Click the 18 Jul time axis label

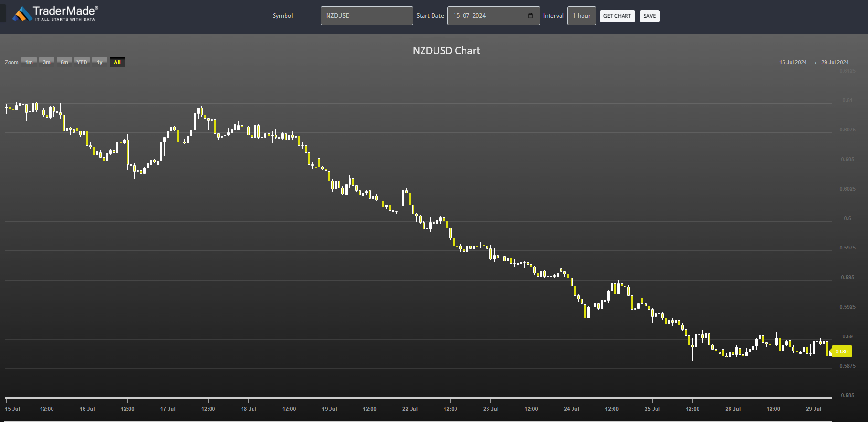[248, 409]
